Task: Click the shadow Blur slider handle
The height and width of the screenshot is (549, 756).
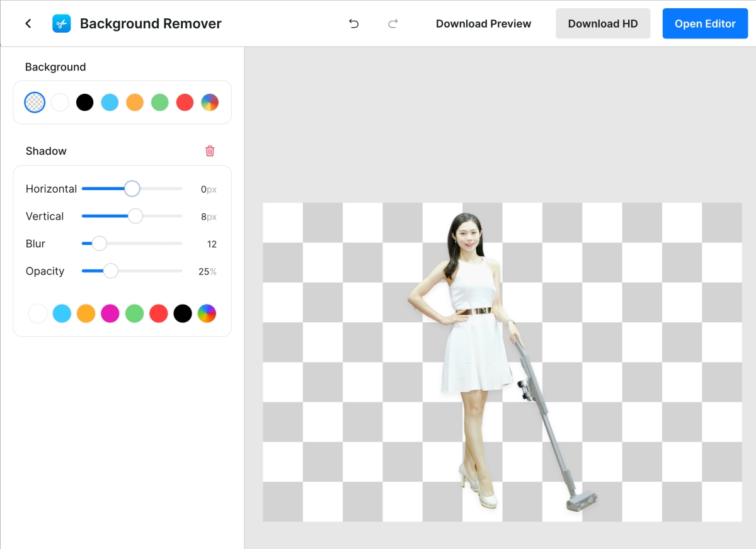Action: (100, 244)
